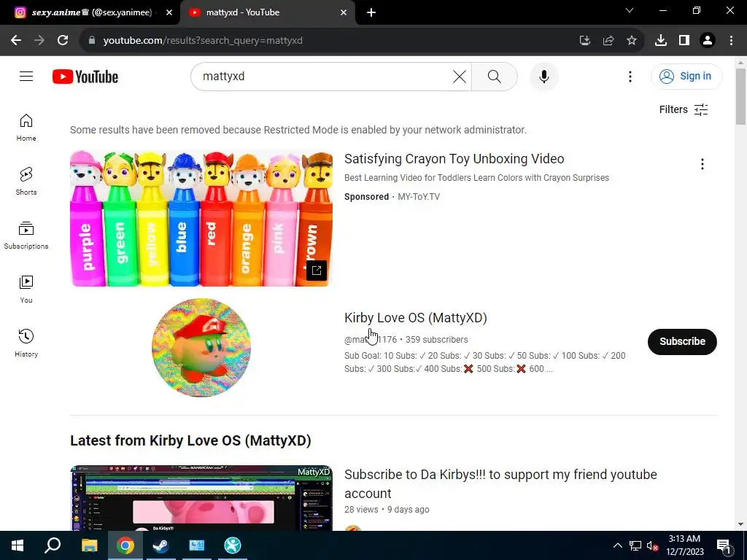This screenshot has width=747, height=560.
Task: View site information lock icon
Action: pyautogui.click(x=92, y=41)
